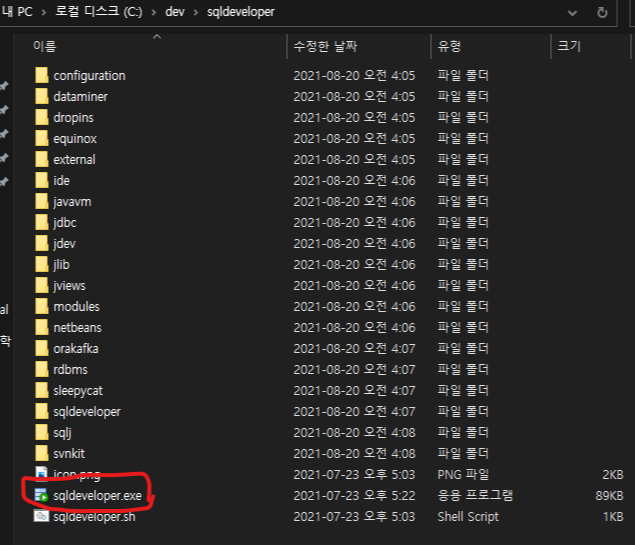Select the sqldeveloper.exe file name
Image resolution: width=635 pixels, height=545 pixels.
pos(98,496)
